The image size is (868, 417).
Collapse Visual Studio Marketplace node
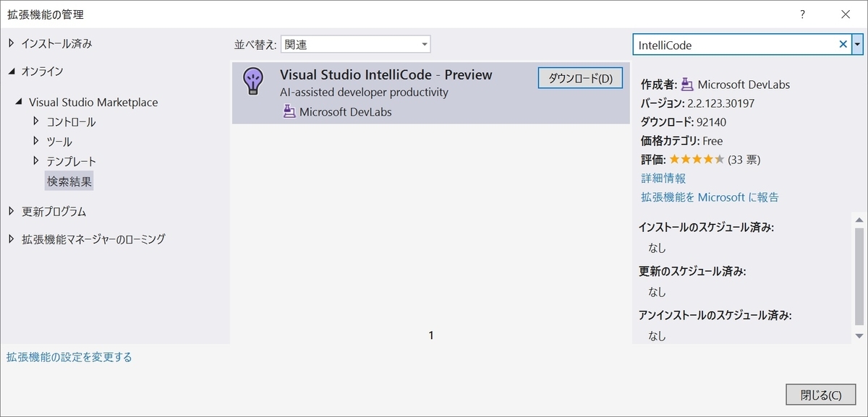(x=20, y=102)
